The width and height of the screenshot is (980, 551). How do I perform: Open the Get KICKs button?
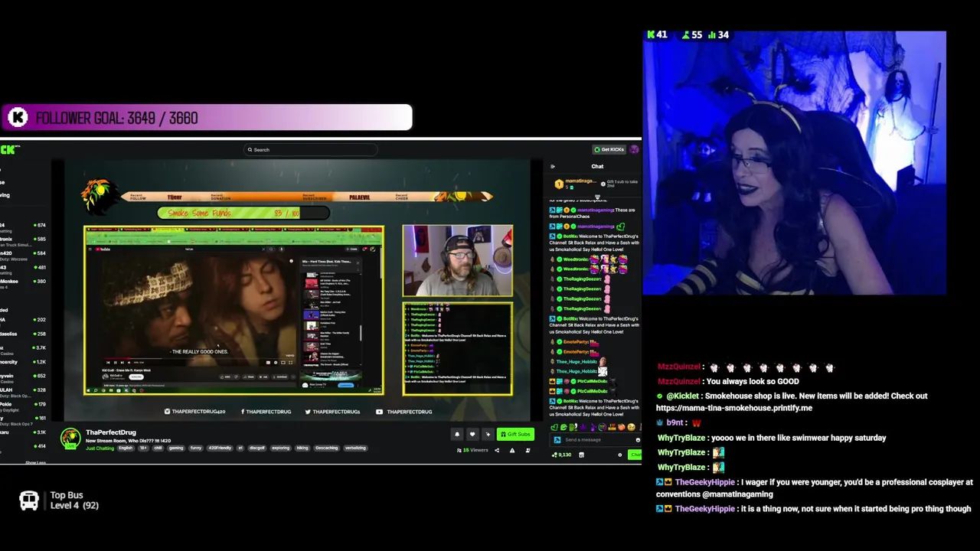tap(609, 149)
